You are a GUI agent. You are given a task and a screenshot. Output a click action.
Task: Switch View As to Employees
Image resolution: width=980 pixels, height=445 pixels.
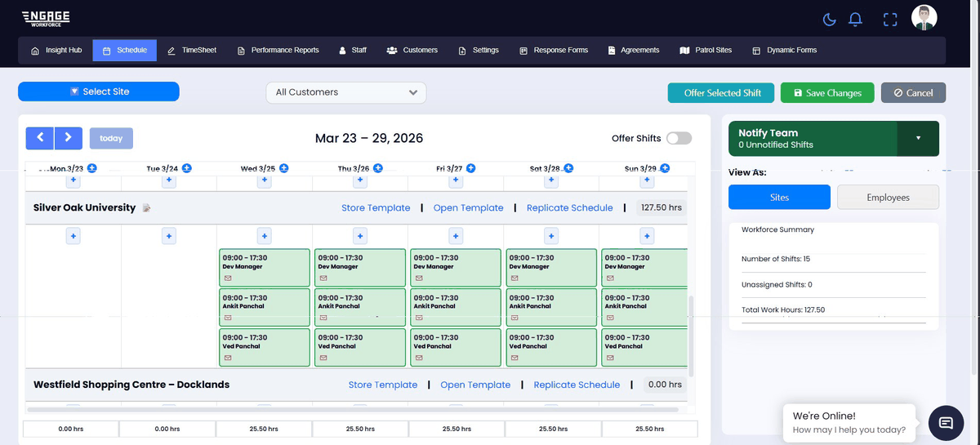(888, 197)
